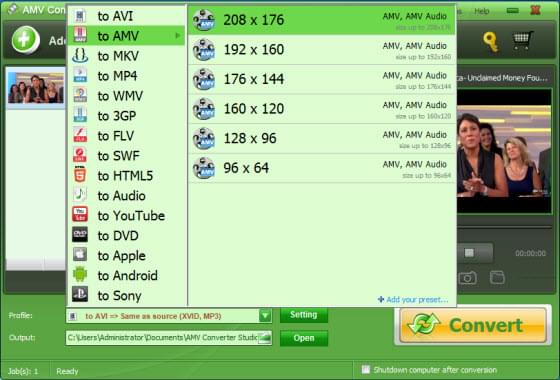Click the snapshot folder icon

pos(497,277)
